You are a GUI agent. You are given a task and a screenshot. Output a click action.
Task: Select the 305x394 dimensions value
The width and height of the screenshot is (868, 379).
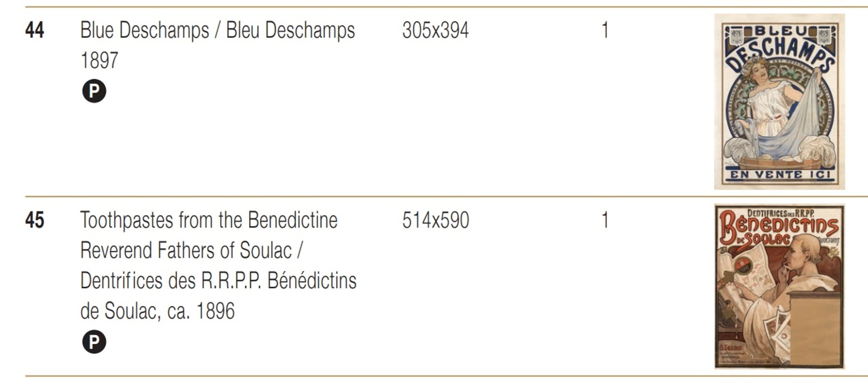click(x=435, y=31)
